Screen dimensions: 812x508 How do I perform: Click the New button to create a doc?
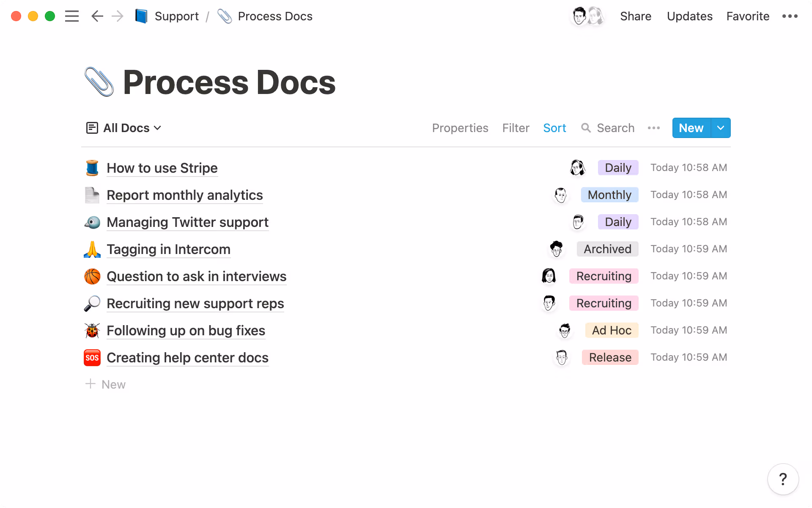pyautogui.click(x=691, y=128)
